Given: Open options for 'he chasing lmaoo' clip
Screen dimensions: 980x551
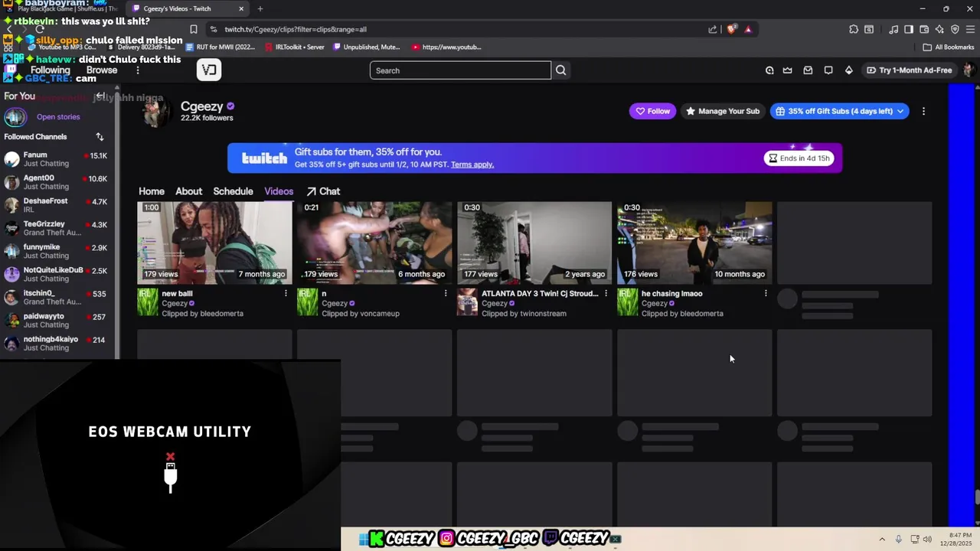Looking at the screenshot, I should (766, 293).
